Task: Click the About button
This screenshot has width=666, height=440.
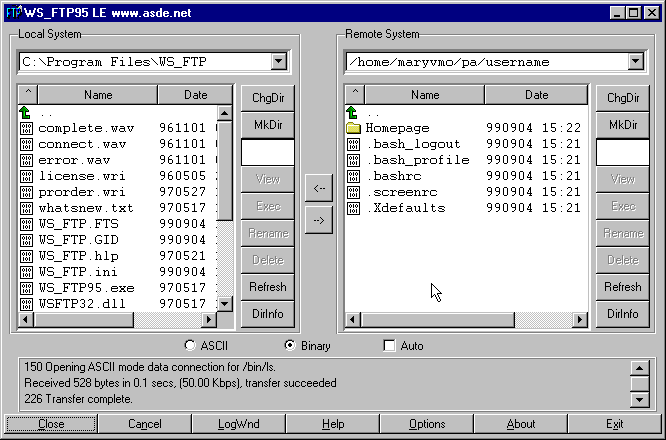Action: coord(521,424)
